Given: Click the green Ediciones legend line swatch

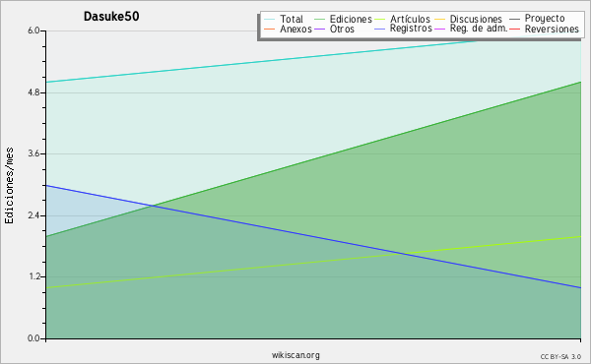Looking at the screenshot, I should click(x=319, y=20).
